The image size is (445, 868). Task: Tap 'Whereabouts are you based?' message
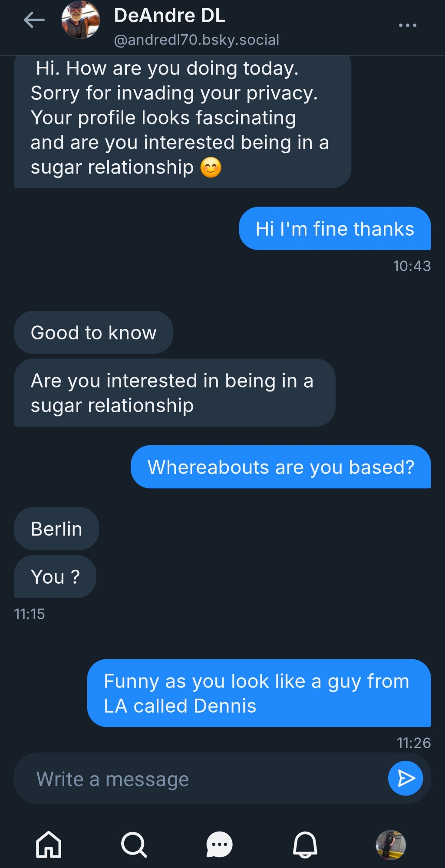[280, 467]
